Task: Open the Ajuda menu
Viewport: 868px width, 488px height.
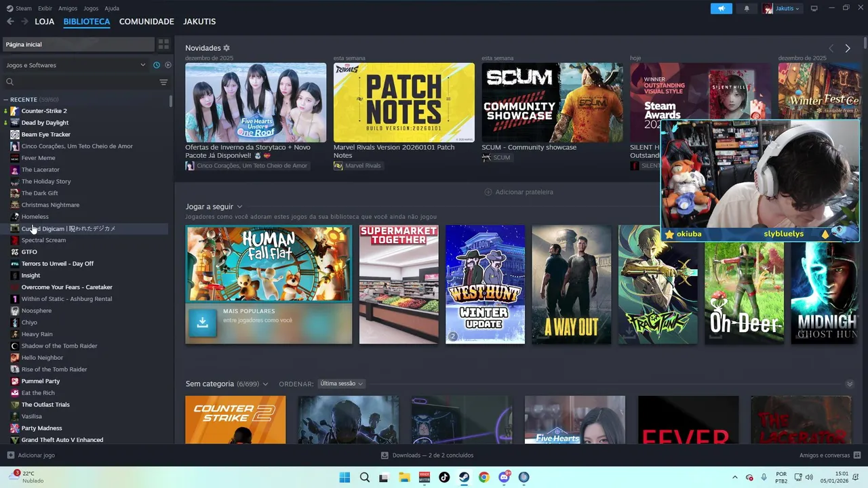Action: pyautogui.click(x=112, y=8)
